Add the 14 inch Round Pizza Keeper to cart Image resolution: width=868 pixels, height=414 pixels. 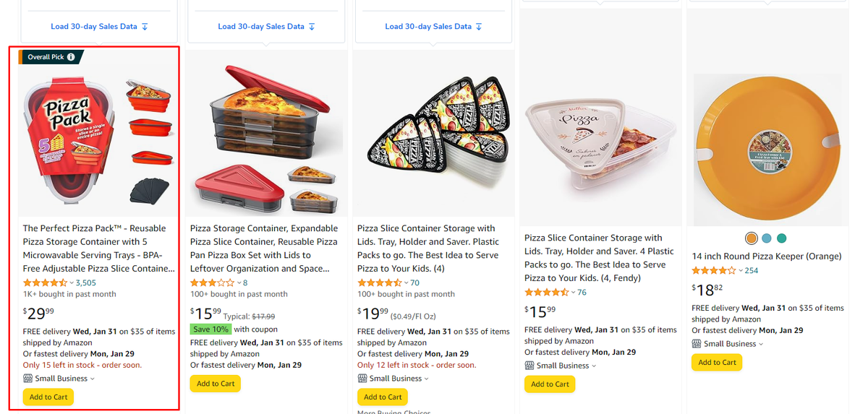pos(717,362)
